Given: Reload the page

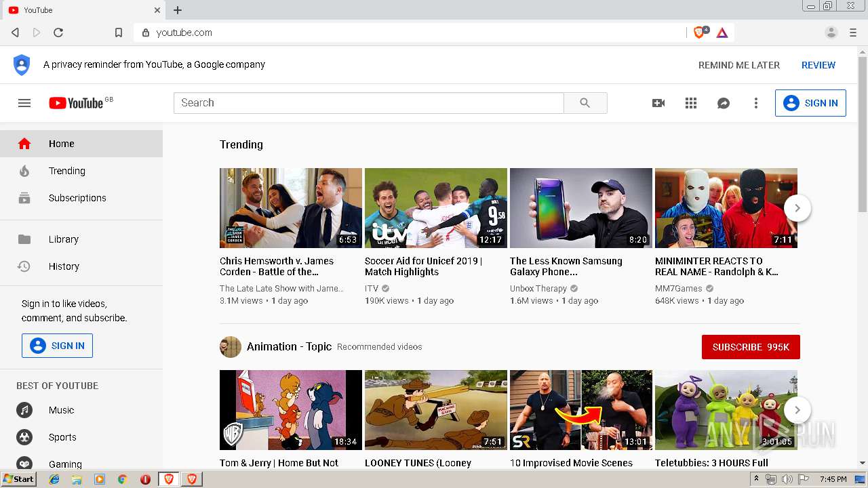Looking at the screenshot, I should (58, 33).
